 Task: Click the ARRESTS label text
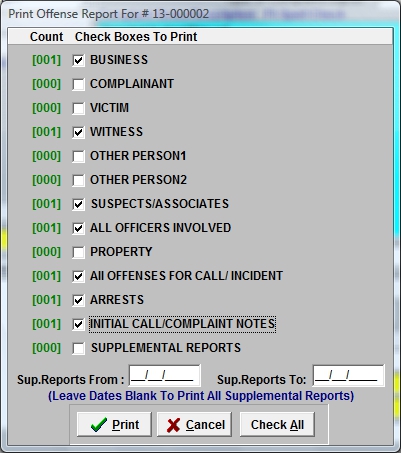tap(117, 300)
